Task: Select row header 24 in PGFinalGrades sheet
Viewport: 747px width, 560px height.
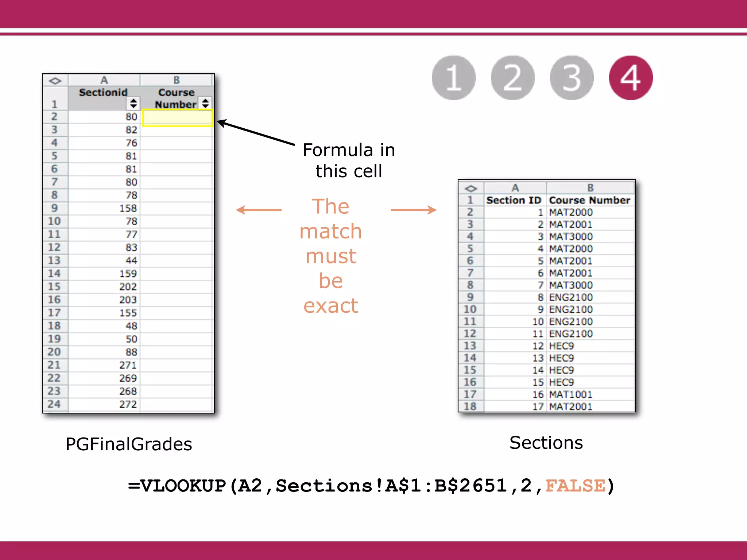Action: pos(55,404)
